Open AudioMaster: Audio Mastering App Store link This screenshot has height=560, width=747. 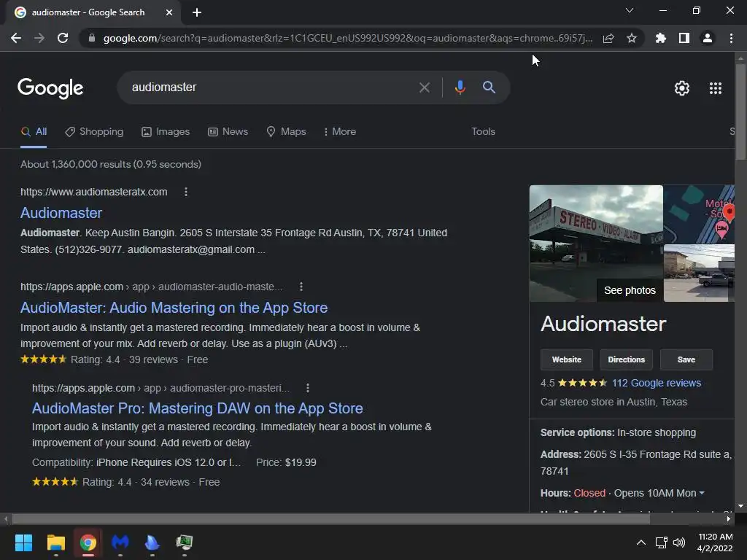174,308
